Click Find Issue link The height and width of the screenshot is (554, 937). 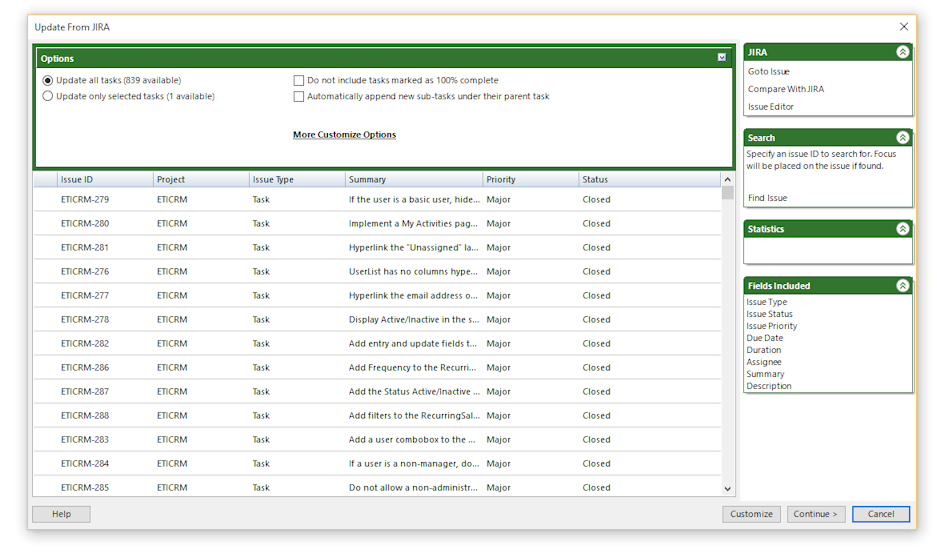(767, 198)
